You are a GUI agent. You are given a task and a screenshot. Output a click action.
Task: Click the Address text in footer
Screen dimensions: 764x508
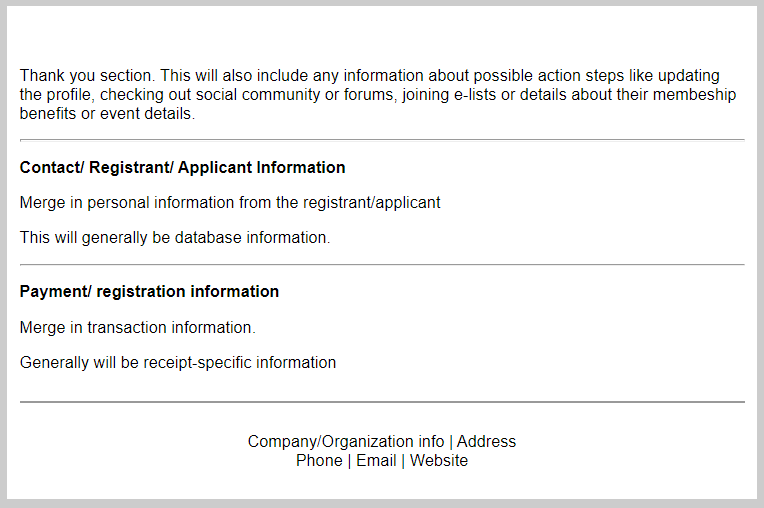[487, 442]
